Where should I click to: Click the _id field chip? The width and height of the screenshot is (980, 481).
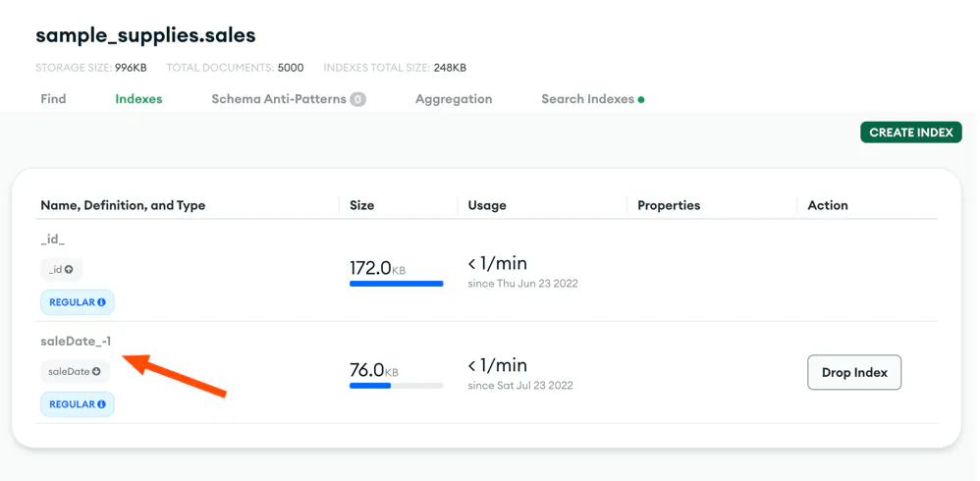point(61,270)
